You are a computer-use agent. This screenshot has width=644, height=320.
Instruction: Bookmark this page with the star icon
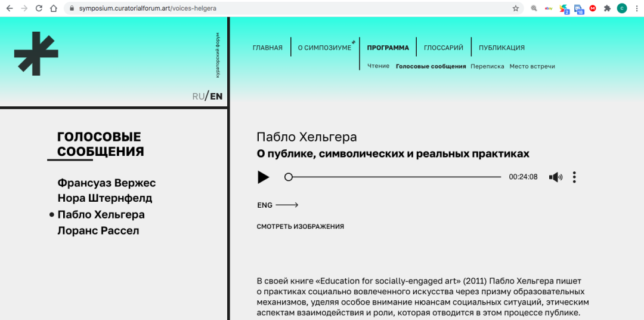click(x=516, y=8)
